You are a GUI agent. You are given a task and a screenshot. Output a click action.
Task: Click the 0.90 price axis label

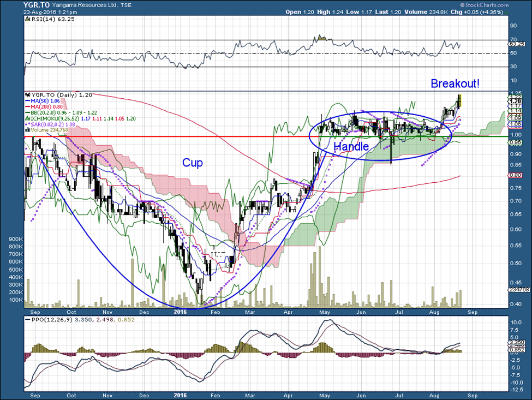pyautogui.click(x=516, y=154)
